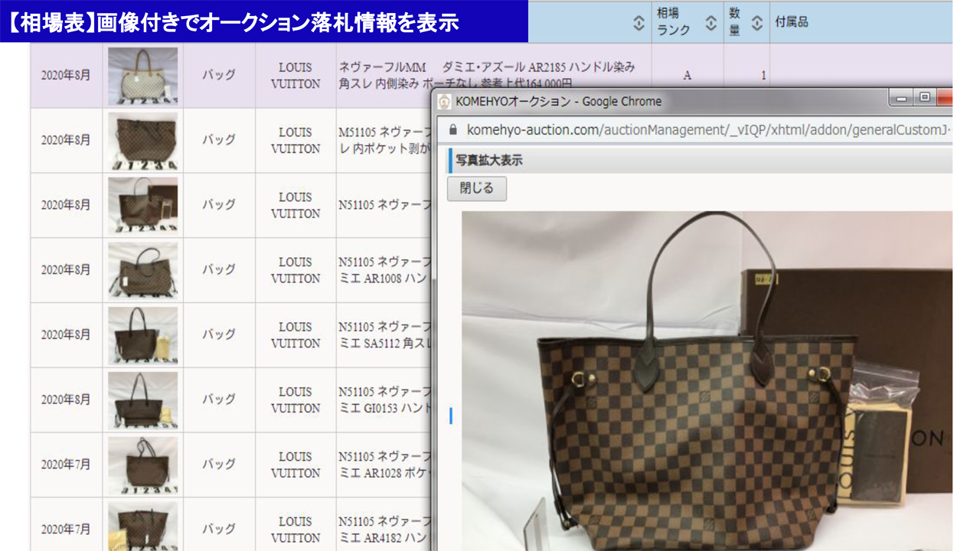Open thumbnail of the bag with brown box
The height and width of the screenshot is (551, 980).
(x=143, y=206)
